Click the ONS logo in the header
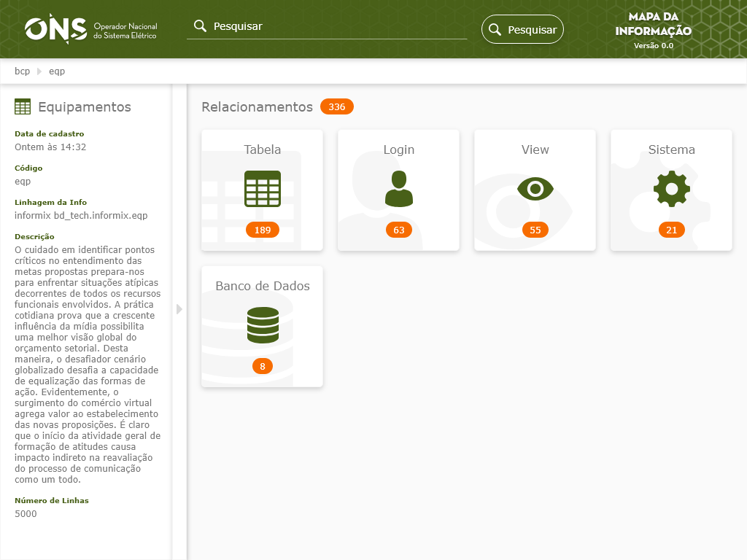 90,29
